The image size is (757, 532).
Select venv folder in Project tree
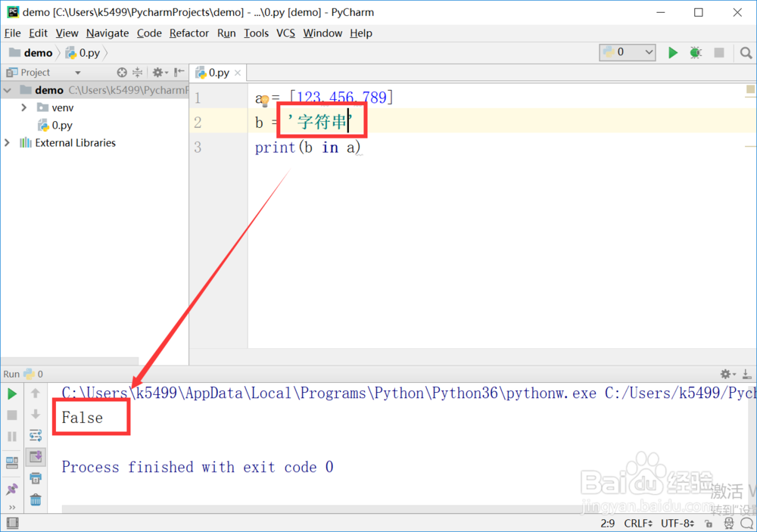63,107
